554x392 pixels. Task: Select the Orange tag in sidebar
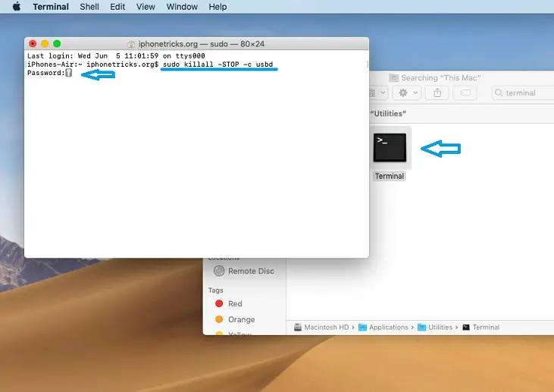(240, 319)
